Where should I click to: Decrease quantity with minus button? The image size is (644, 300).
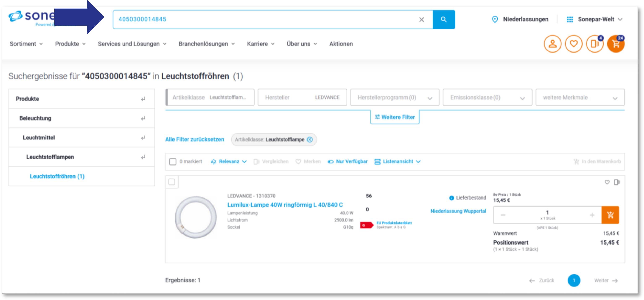[503, 215]
